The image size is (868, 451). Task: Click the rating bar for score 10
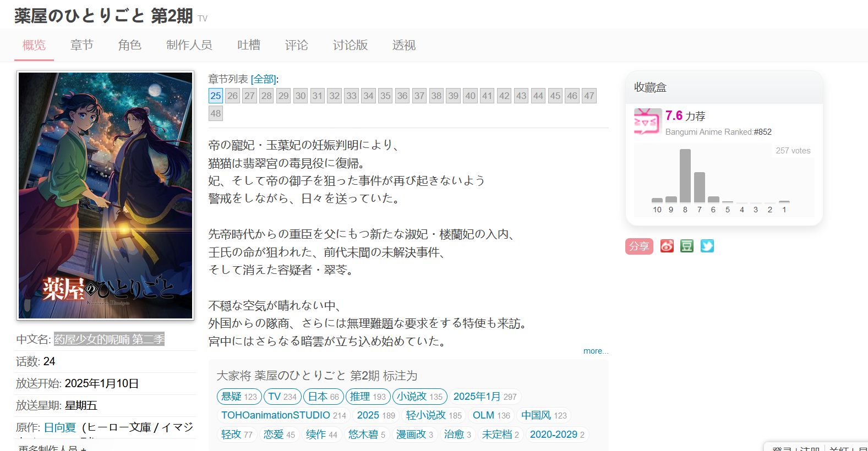point(657,200)
